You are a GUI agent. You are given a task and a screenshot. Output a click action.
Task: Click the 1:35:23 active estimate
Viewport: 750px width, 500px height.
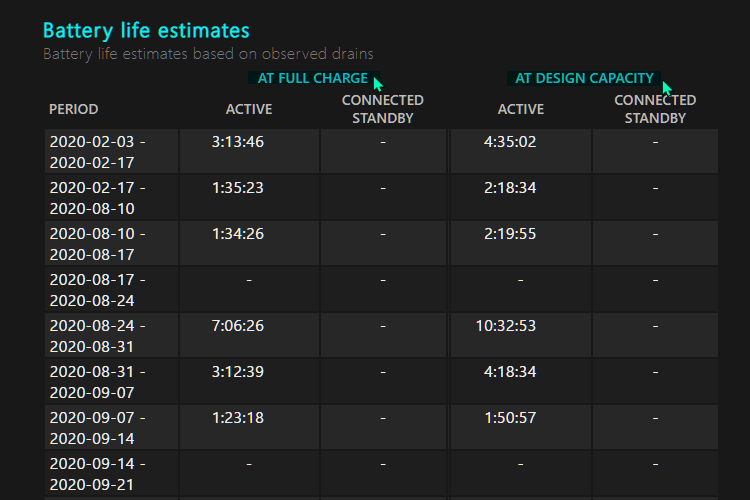[x=238, y=188]
